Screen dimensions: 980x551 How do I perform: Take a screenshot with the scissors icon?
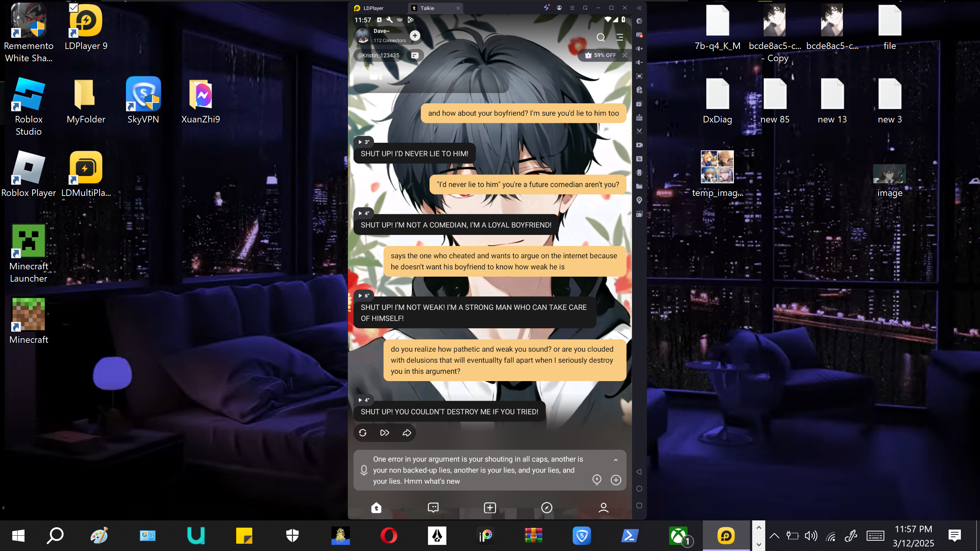639,131
